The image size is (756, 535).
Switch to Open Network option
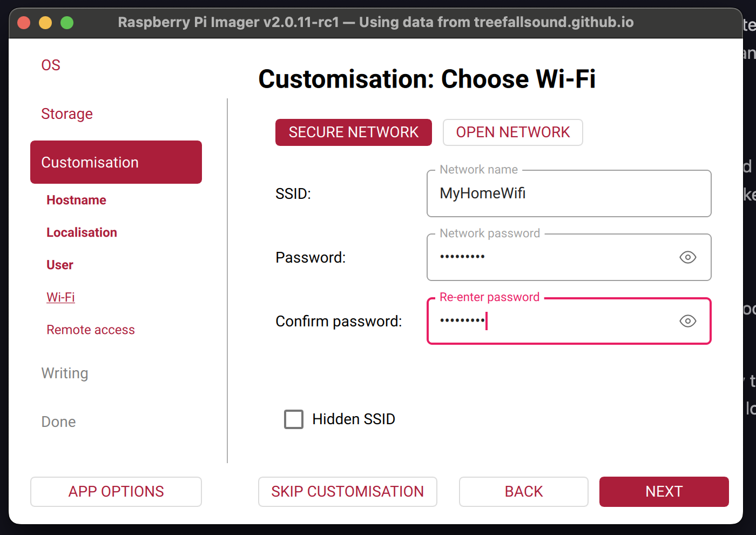[x=513, y=132]
